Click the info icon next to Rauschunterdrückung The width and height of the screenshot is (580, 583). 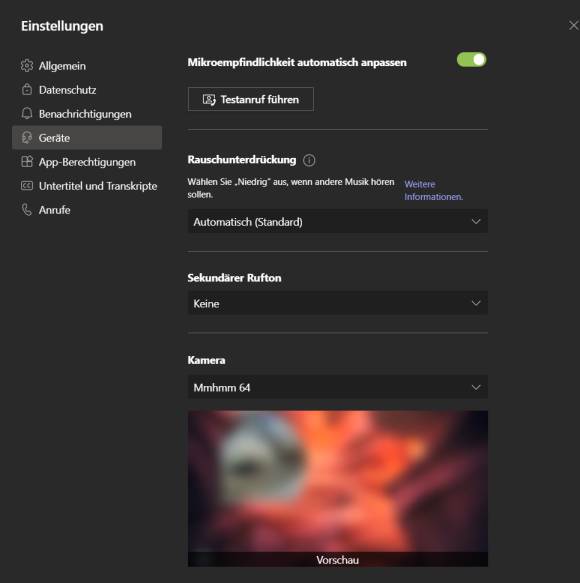click(309, 160)
